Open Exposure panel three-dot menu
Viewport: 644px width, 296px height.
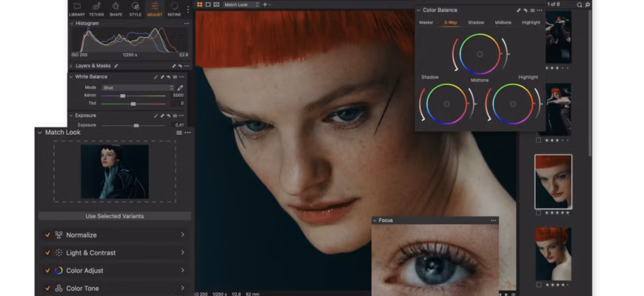pyautogui.click(x=181, y=115)
